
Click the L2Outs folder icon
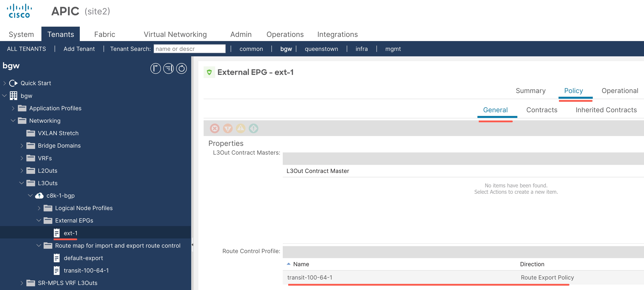[31, 171]
